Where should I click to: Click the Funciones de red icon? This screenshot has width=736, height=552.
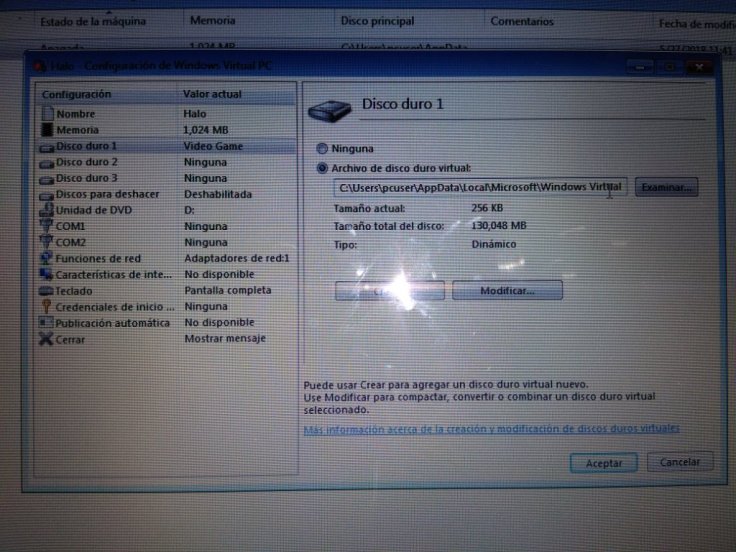46,258
